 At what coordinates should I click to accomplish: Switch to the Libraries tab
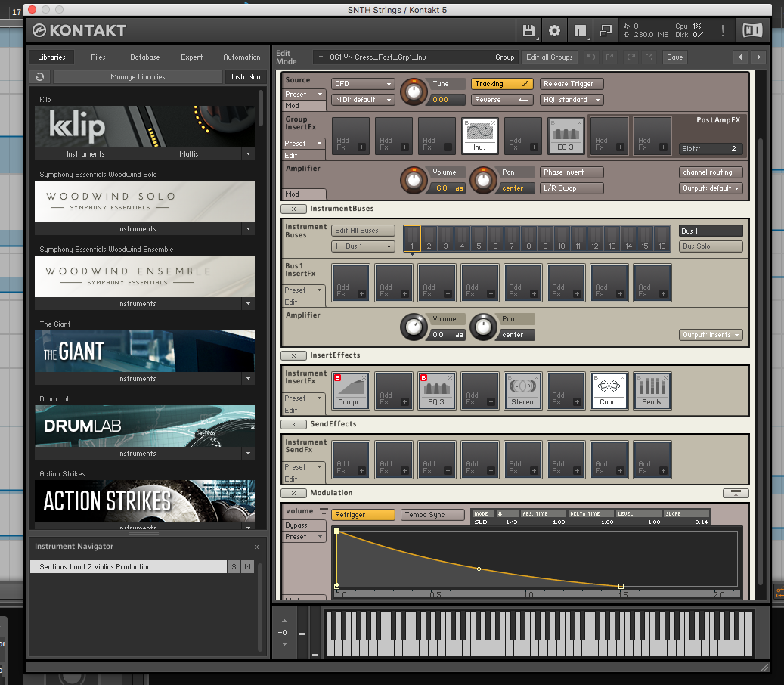(x=51, y=57)
